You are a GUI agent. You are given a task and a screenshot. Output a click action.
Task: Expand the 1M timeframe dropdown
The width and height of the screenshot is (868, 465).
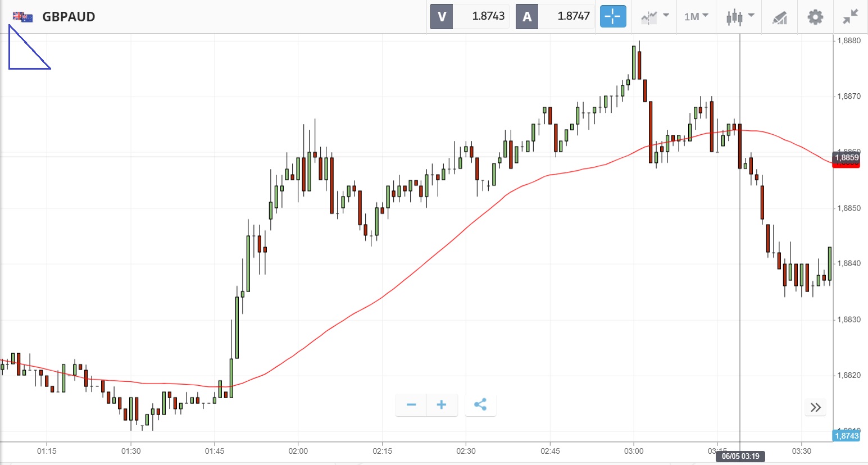[696, 17]
